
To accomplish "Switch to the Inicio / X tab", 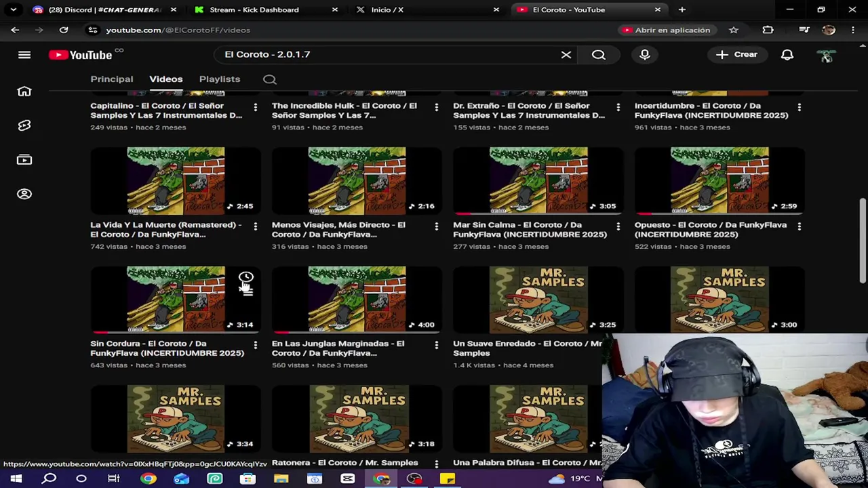I will 426,9.
